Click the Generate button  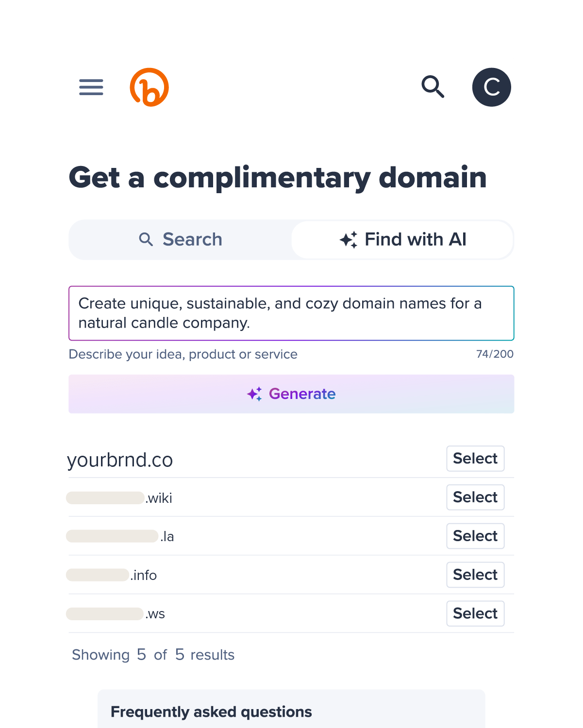(x=291, y=394)
